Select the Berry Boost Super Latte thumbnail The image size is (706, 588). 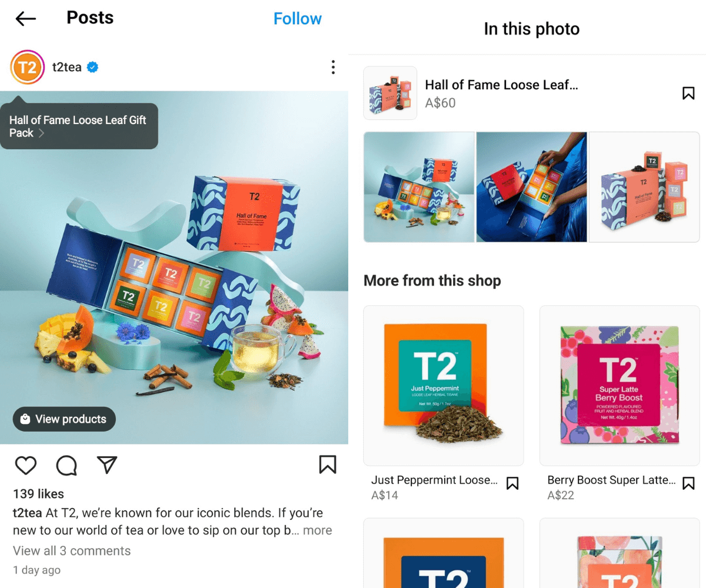[620, 386]
